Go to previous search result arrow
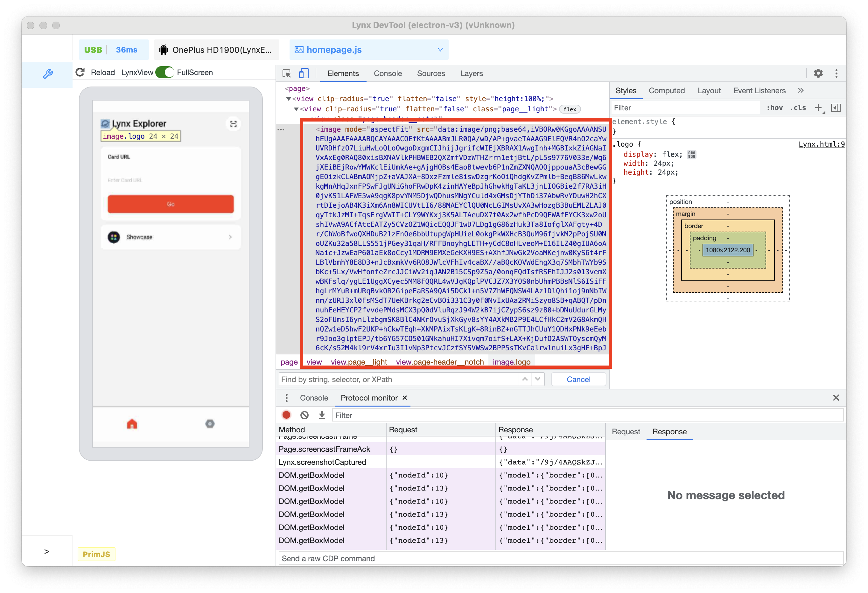868x593 pixels. pos(525,380)
